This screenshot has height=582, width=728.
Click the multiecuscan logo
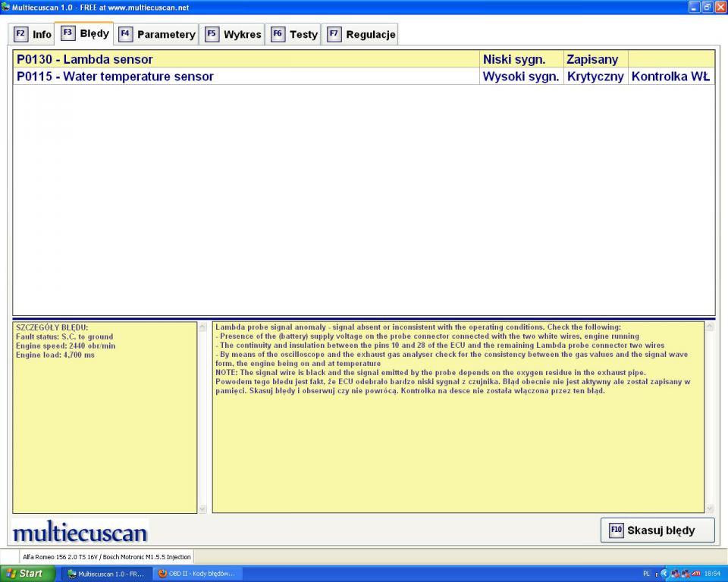[x=80, y=532]
